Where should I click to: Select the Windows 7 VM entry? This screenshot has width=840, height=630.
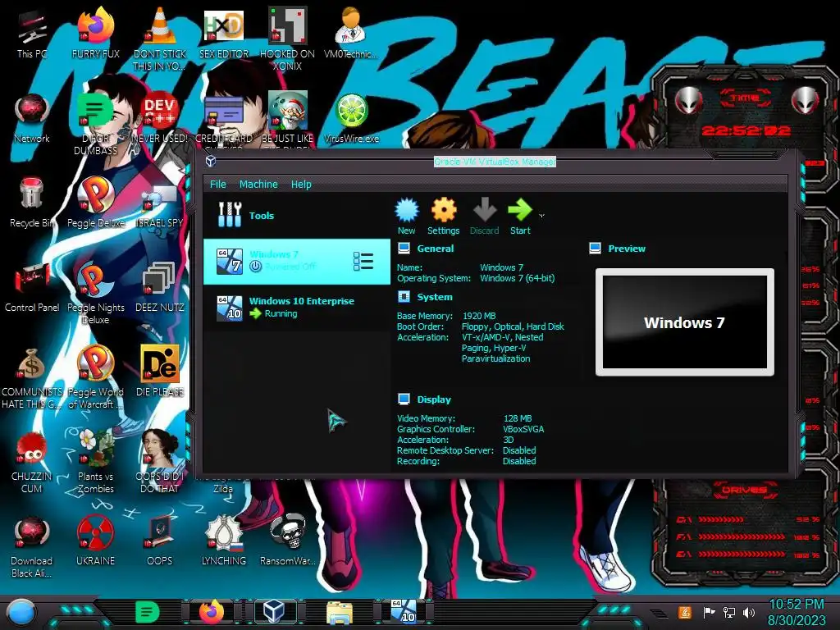(x=297, y=262)
